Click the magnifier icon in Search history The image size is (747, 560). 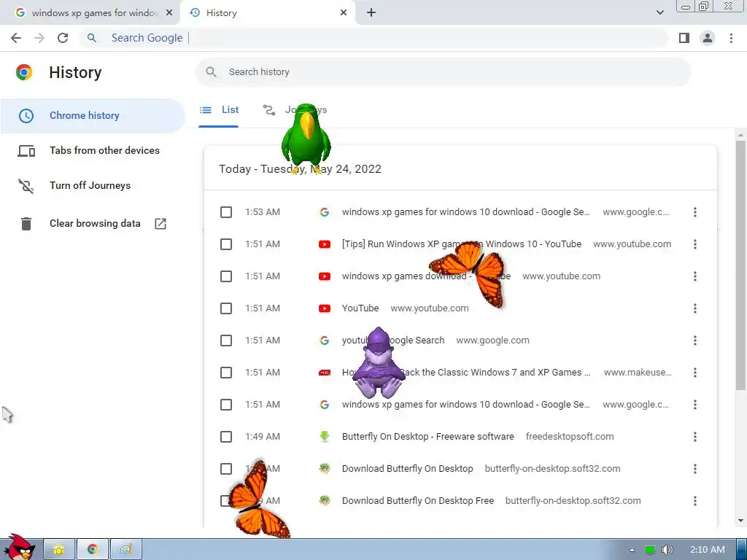211,72
